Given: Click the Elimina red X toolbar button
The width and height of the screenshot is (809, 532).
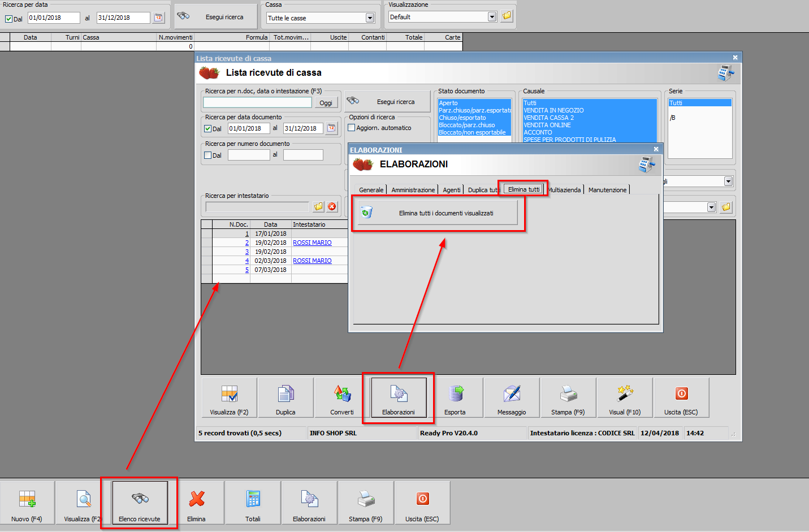Looking at the screenshot, I should point(196,503).
